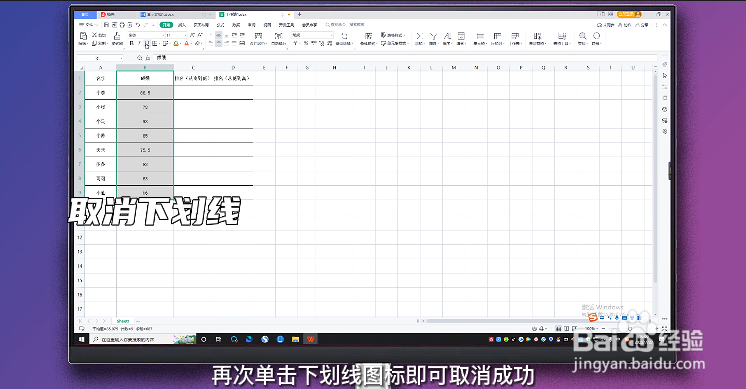Click the Cut scissors icon
The width and height of the screenshot is (746, 389).
94,35
